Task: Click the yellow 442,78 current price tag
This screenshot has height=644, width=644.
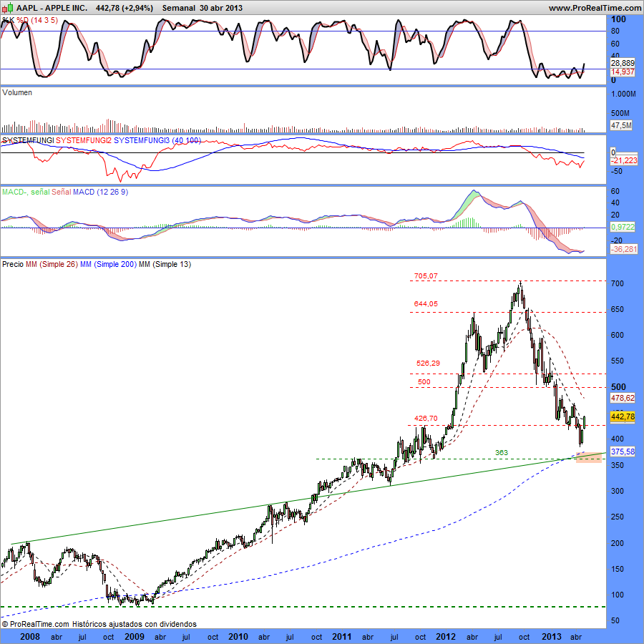Action: [x=623, y=416]
